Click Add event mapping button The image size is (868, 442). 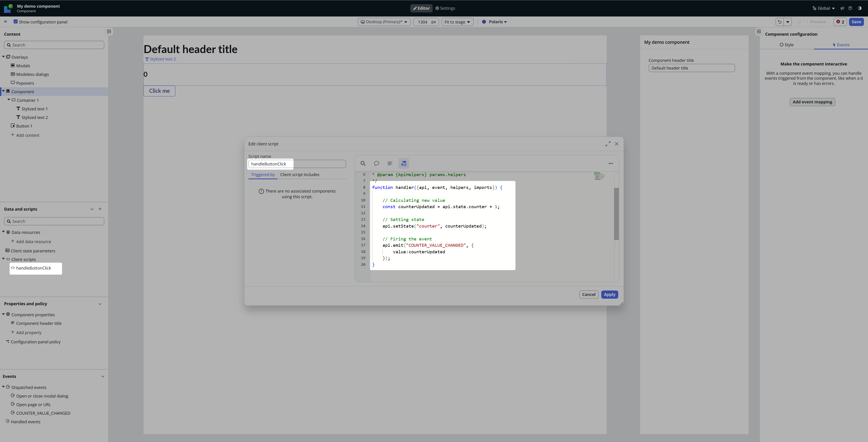point(812,102)
